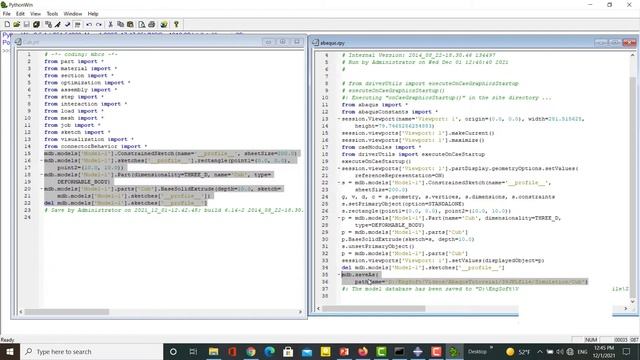Image resolution: width=640 pixels, height=360 pixels.
Task: Click the NUM indicator in status bar
Action: (x=591, y=340)
